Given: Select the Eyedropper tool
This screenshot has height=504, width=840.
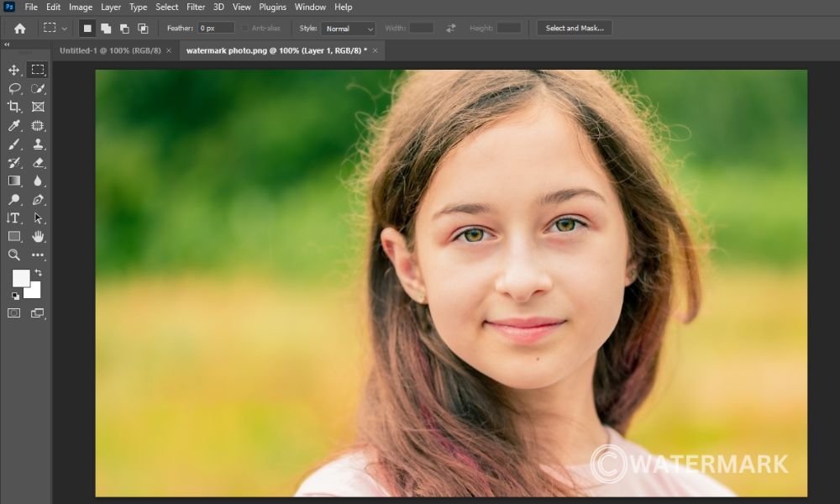Looking at the screenshot, I should (x=14, y=126).
